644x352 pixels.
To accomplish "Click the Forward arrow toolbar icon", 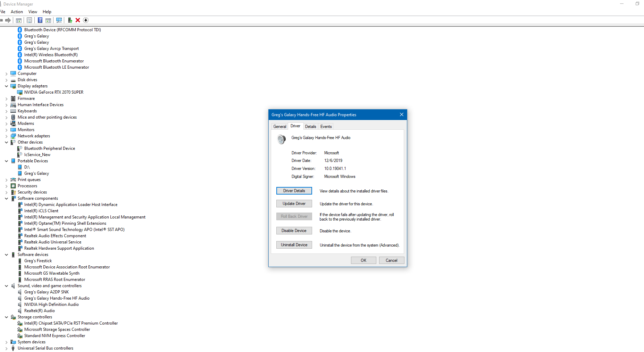I will [8, 20].
